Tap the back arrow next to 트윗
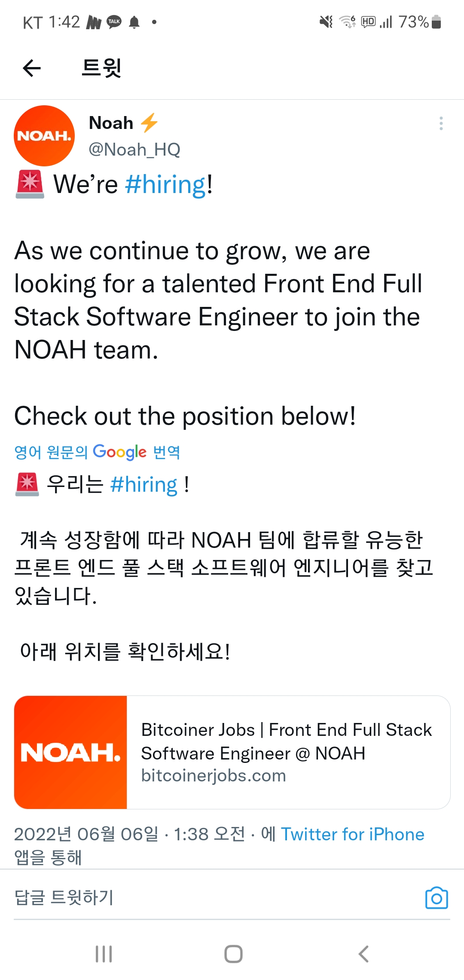The image size is (464, 980). point(32,68)
